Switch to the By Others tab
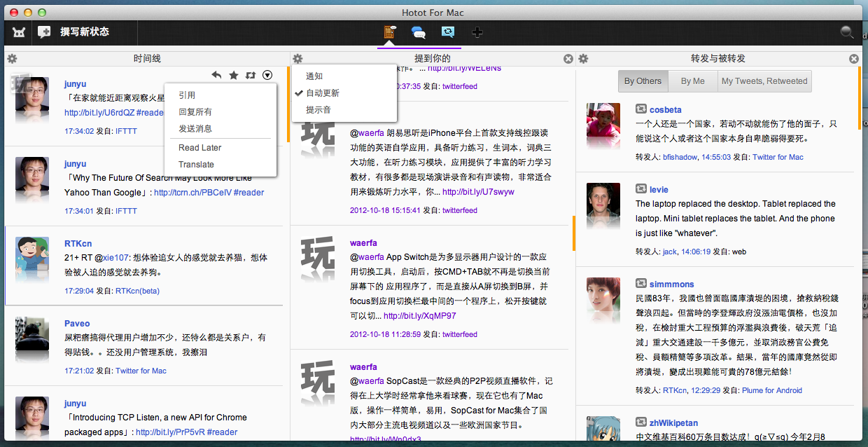This screenshot has width=868, height=447. point(643,81)
